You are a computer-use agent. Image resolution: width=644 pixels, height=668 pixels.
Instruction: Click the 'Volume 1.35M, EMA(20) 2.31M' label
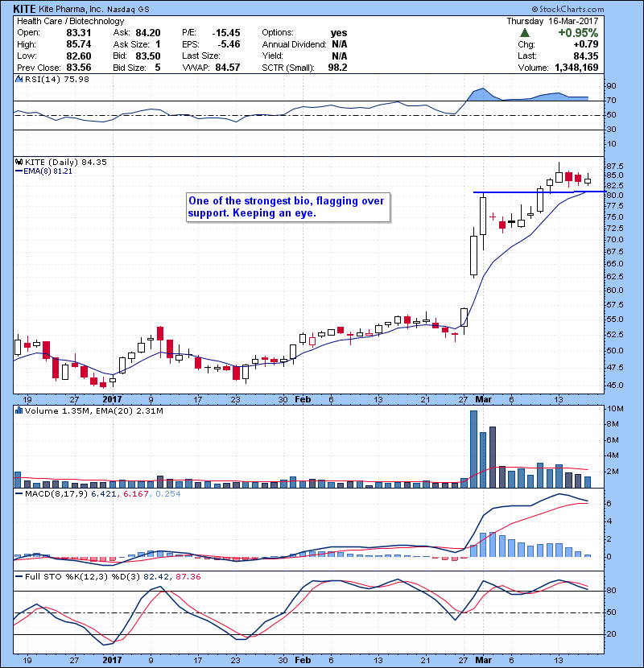click(x=93, y=410)
